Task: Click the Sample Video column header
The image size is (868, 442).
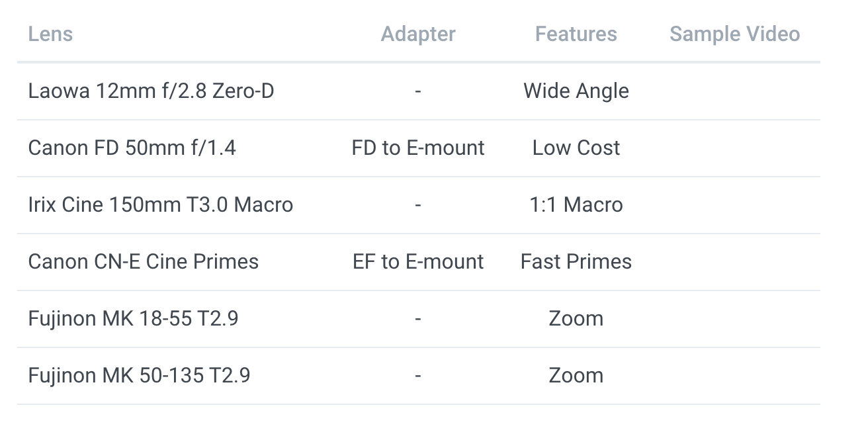Action: coord(735,34)
